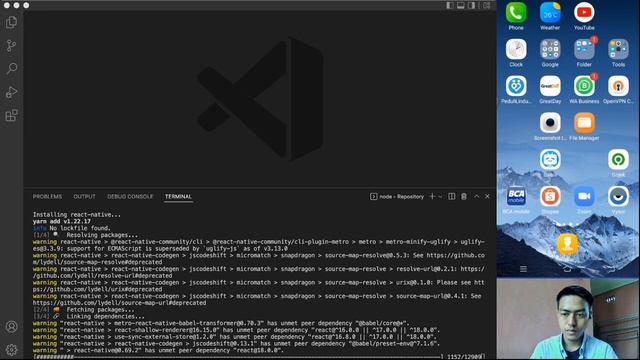
Task: Launch the PeduliLindungi app
Action: 516,90
